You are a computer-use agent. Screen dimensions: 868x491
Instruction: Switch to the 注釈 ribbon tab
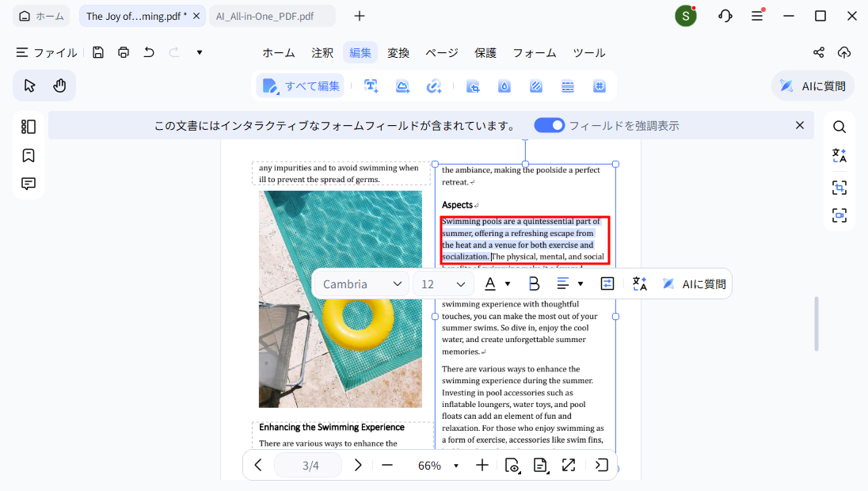pos(322,52)
